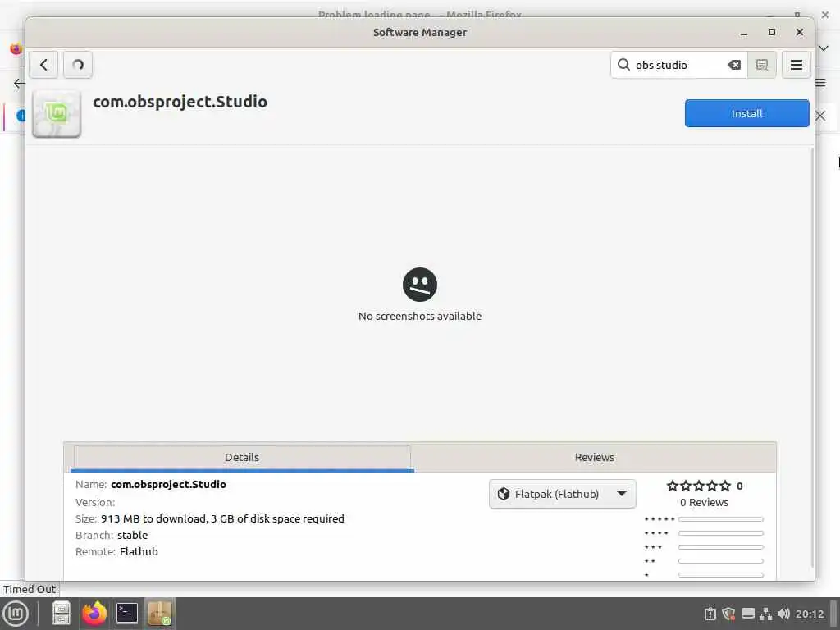Click the five-star rating outline

coord(699,486)
